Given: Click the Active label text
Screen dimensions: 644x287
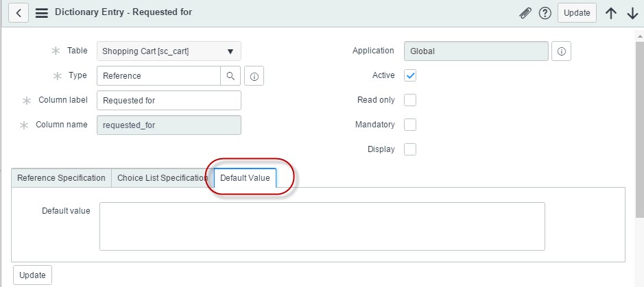Looking at the screenshot, I should point(383,75).
